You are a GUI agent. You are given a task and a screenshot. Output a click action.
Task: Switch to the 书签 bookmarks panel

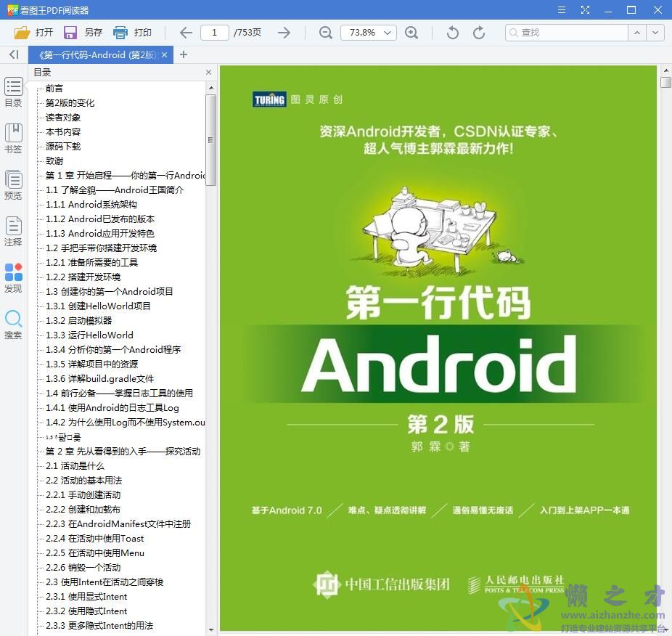click(x=13, y=138)
